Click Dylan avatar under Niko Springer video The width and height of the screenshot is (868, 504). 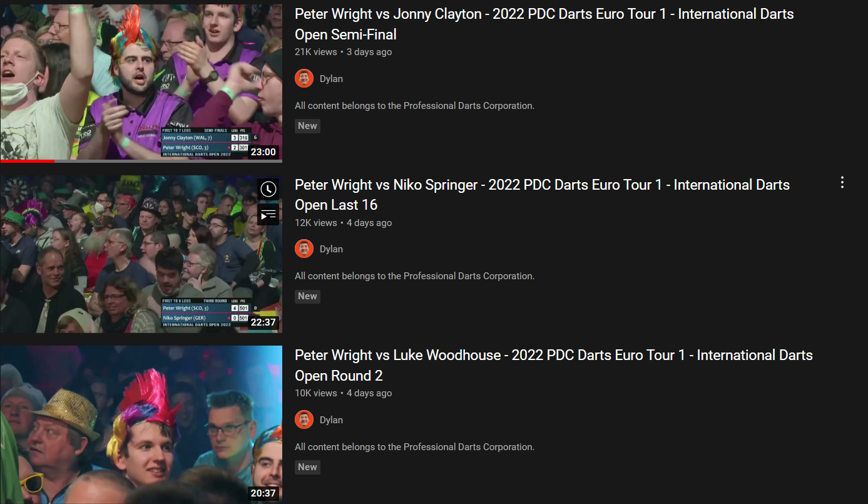click(x=304, y=249)
